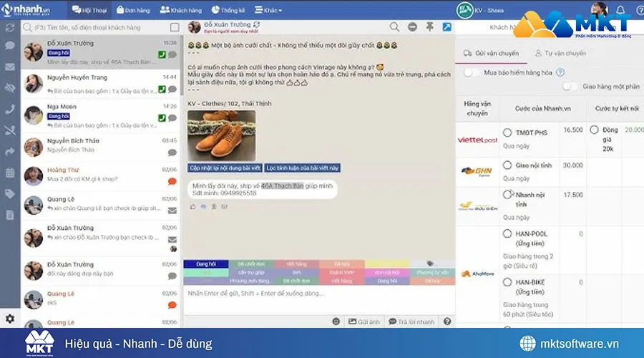The width and height of the screenshot is (644, 358).
Task: Click the customer search input field
Action: pos(97,27)
